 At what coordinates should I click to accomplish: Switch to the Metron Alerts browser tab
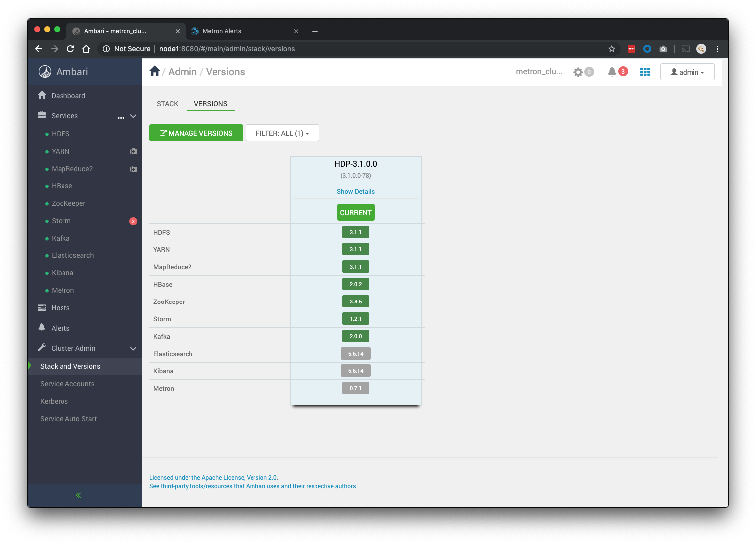[x=245, y=31]
